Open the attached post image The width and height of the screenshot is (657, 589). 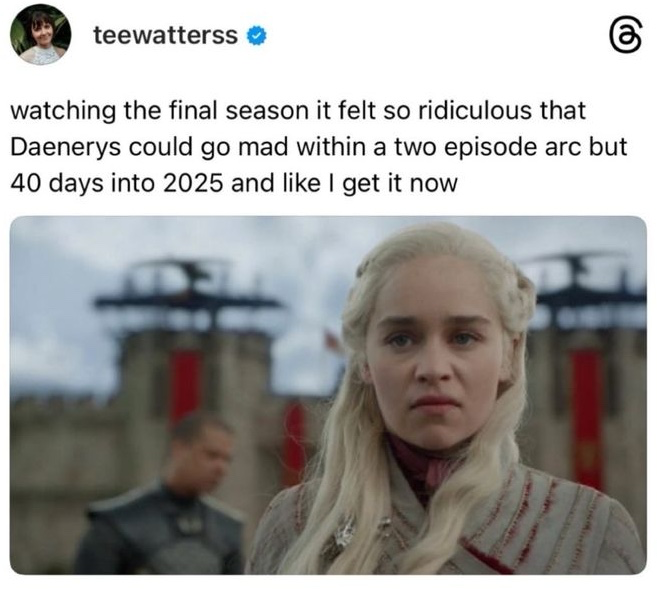328,395
